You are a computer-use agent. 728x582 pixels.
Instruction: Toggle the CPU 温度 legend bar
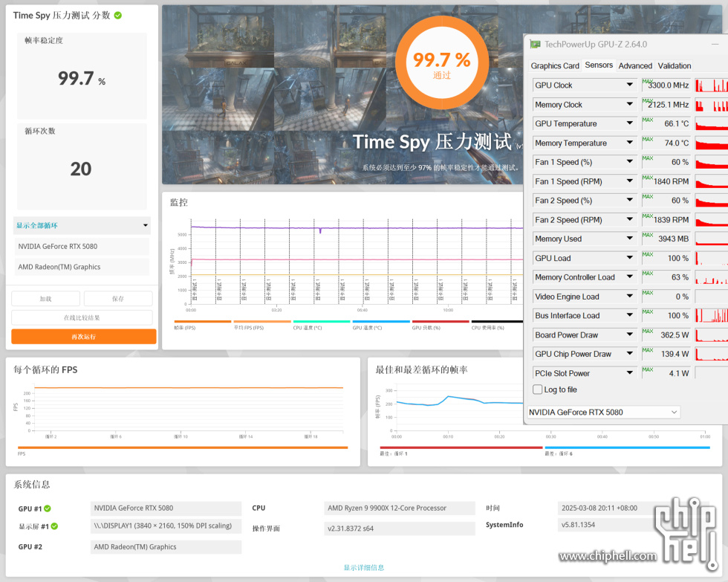[322, 321]
